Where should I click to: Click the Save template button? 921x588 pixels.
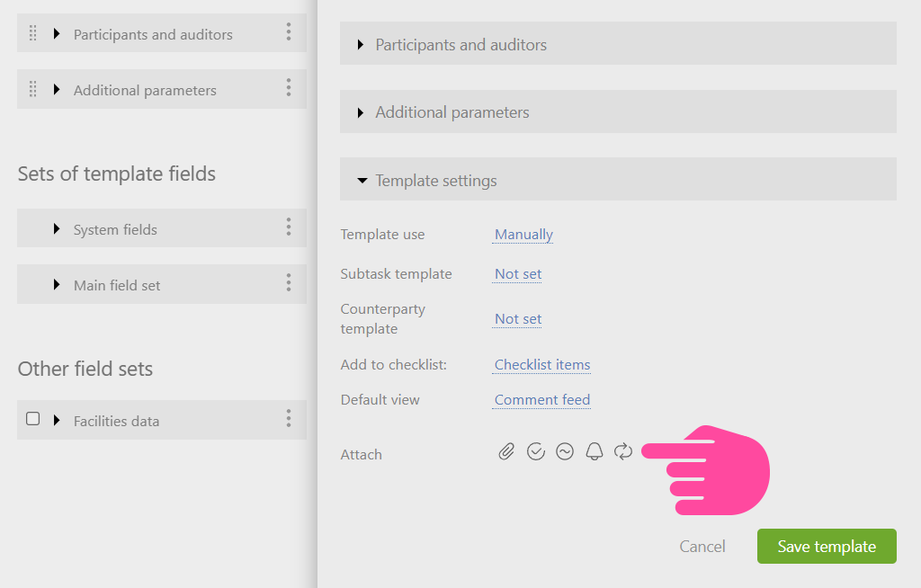[827, 547]
